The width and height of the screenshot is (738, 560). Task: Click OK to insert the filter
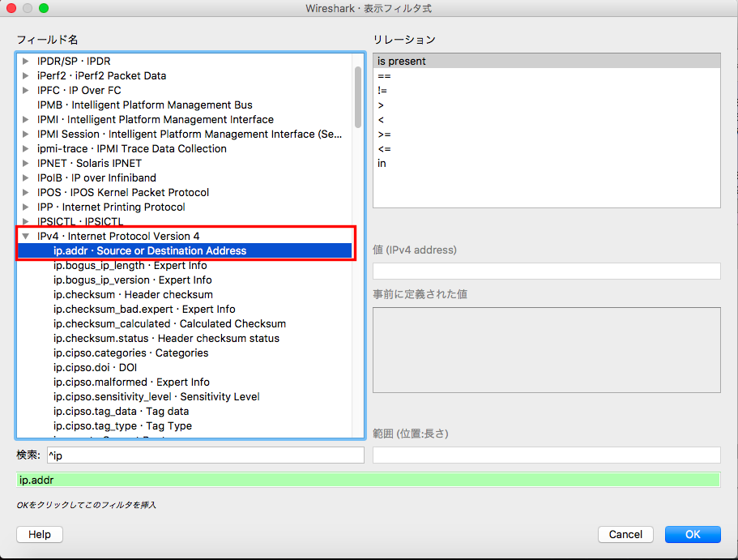[693, 535]
